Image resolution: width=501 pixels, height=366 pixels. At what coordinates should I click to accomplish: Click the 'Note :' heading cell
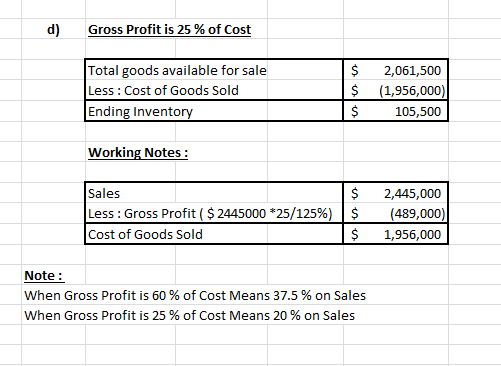tap(44, 275)
